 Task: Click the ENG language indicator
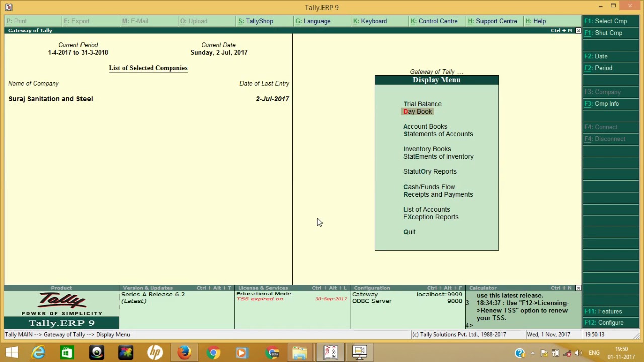594,353
